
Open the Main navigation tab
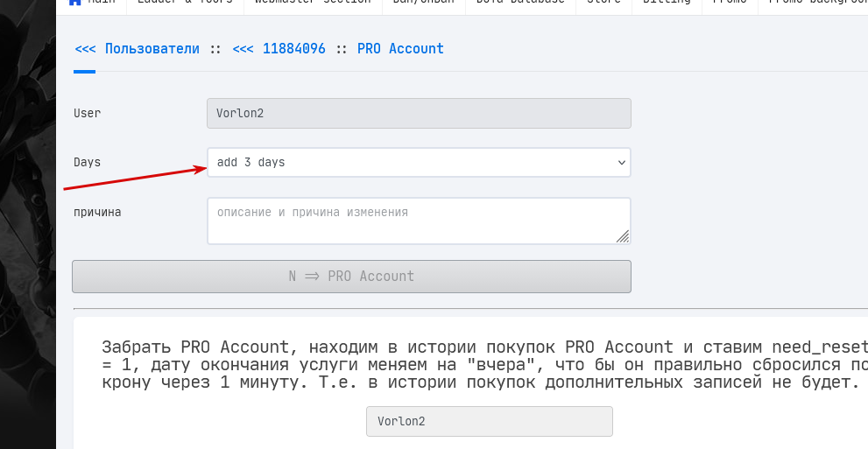pos(102,3)
